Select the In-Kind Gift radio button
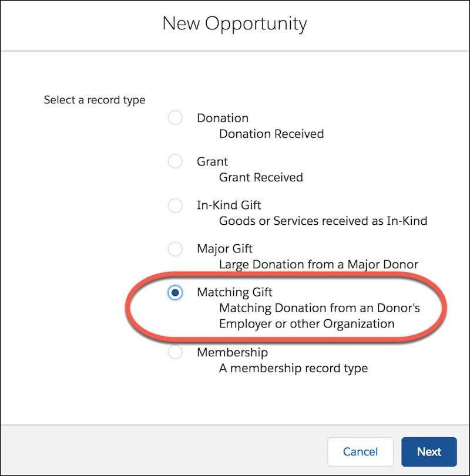470x476 pixels. (175, 205)
